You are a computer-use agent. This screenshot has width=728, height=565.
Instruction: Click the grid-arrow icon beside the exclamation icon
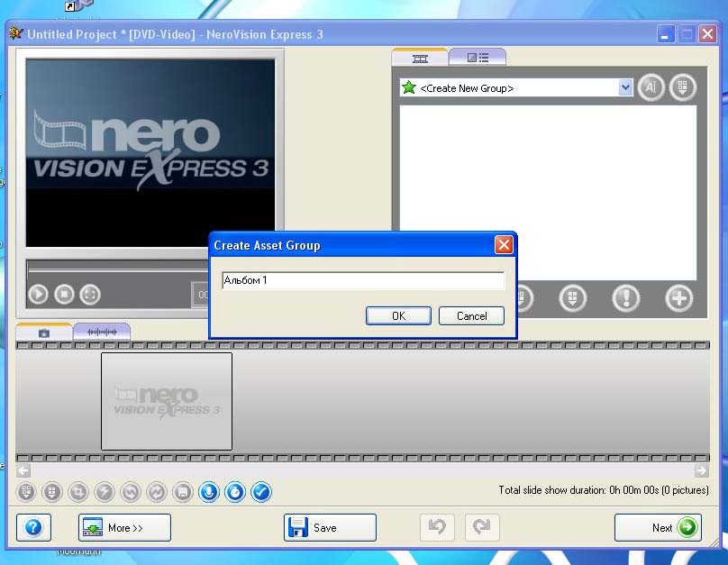tap(572, 298)
